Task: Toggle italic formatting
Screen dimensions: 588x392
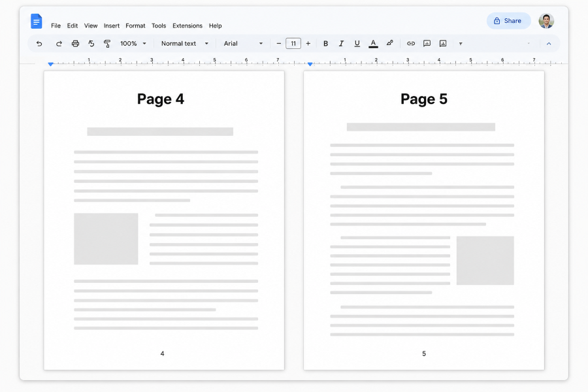Action: (341, 44)
